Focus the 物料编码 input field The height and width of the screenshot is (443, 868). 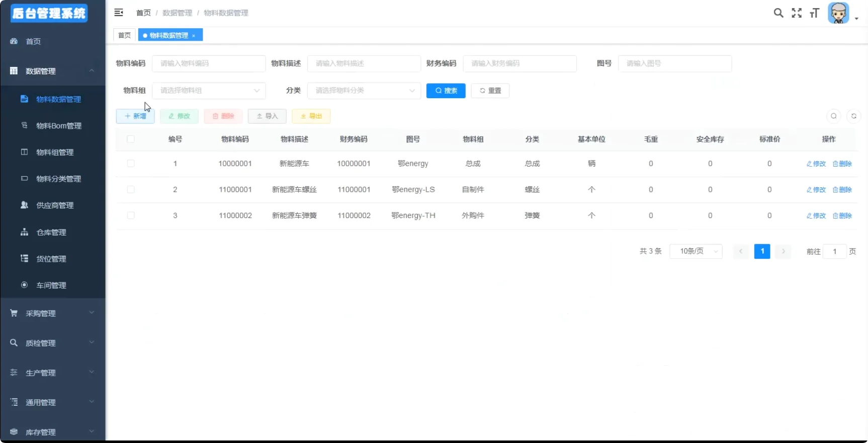pyautogui.click(x=209, y=63)
